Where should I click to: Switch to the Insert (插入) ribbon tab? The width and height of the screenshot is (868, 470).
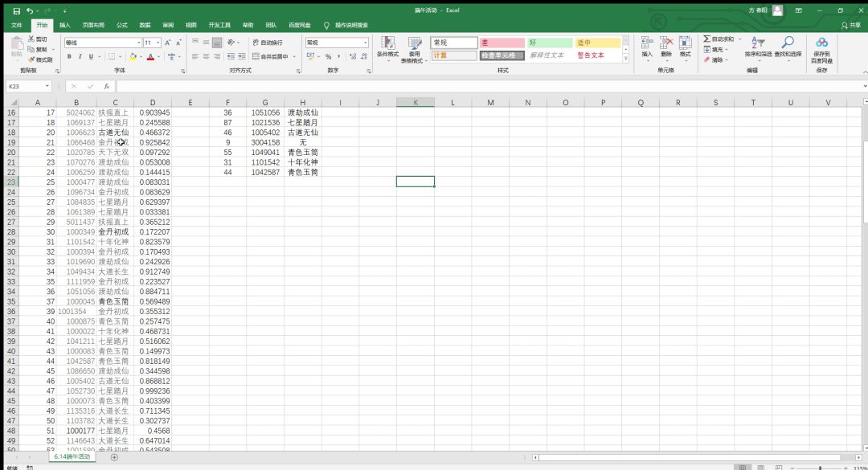pos(64,25)
